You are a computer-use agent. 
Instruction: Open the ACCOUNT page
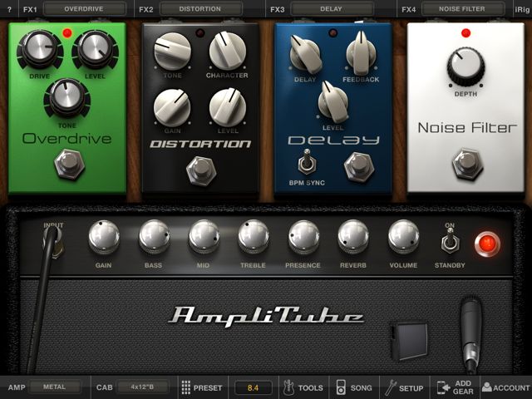click(506, 387)
